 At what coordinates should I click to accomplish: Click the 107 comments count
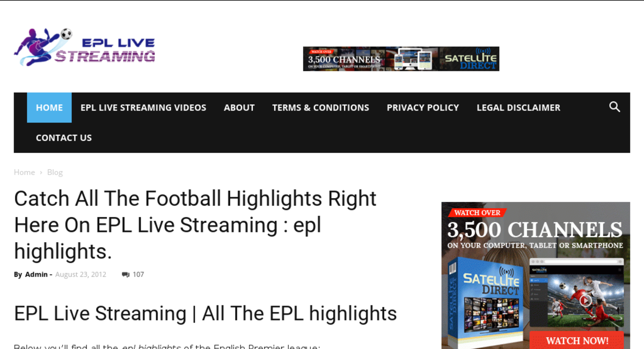point(138,274)
